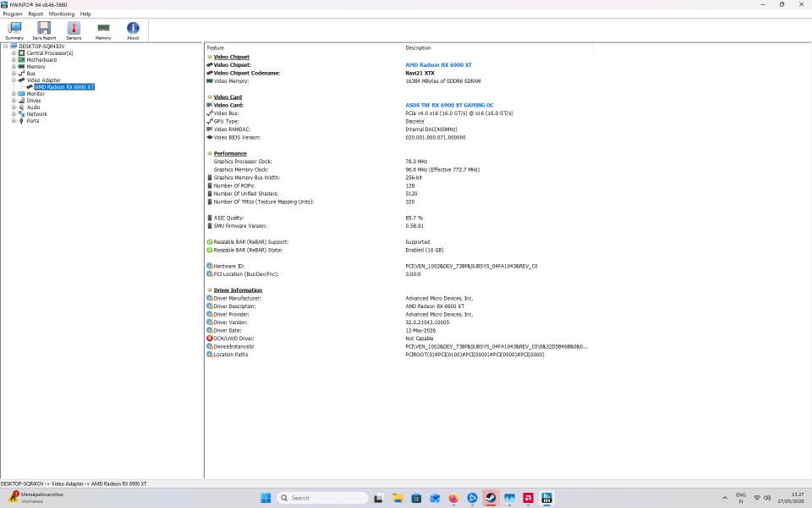This screenshot has height=508, width=812.
Task: Expand the Motherboard tree node
Action: tap(14, 59)
